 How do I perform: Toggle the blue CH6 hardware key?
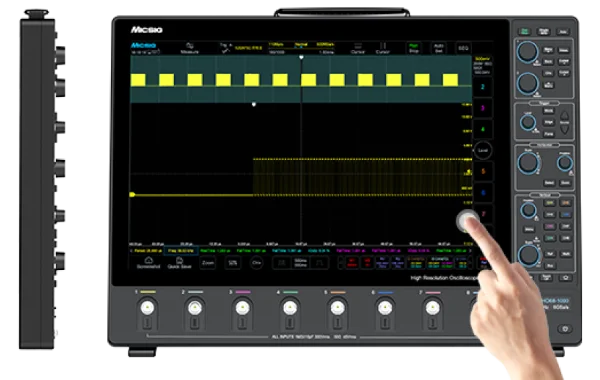tap(566, 215)
